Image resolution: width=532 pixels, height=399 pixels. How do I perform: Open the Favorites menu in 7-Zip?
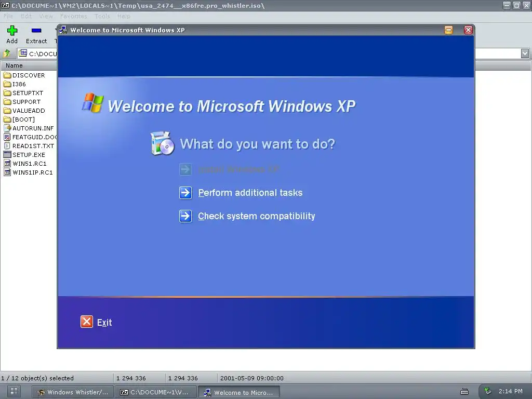point(74,16)
